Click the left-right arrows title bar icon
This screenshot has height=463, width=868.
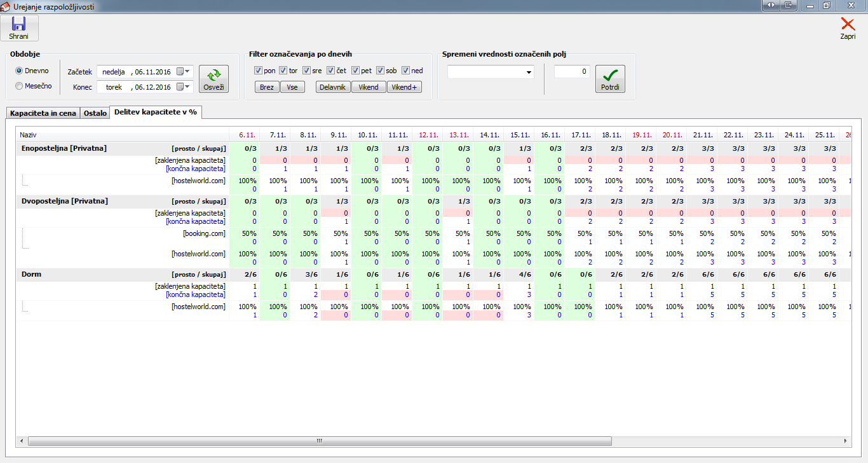click(x=770, y=5)
